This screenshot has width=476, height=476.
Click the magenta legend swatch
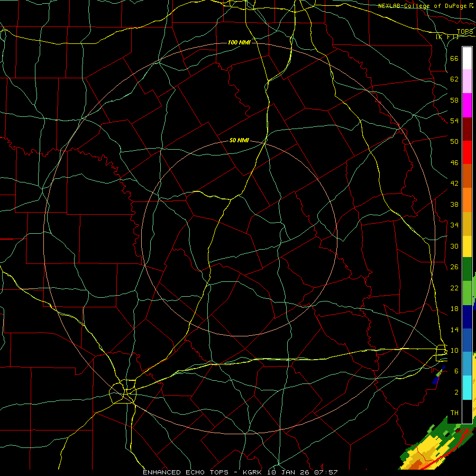click(x=467, y=105)
